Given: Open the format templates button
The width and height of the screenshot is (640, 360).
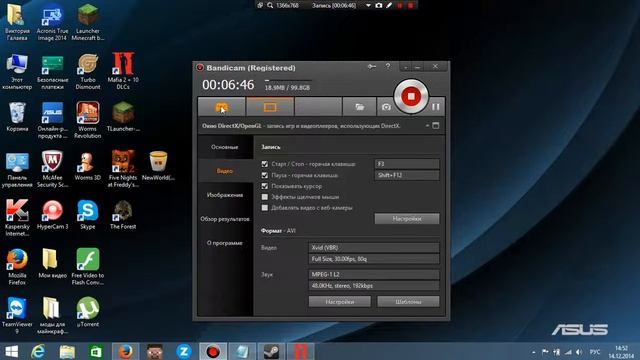Looking at the screenshot, I should point(408,302).
